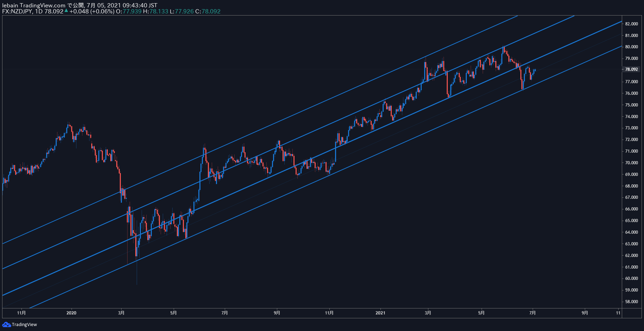Click the 68.000 price axis label
Viewport: 644px width, 331px height.
click(x=631, y=186)
